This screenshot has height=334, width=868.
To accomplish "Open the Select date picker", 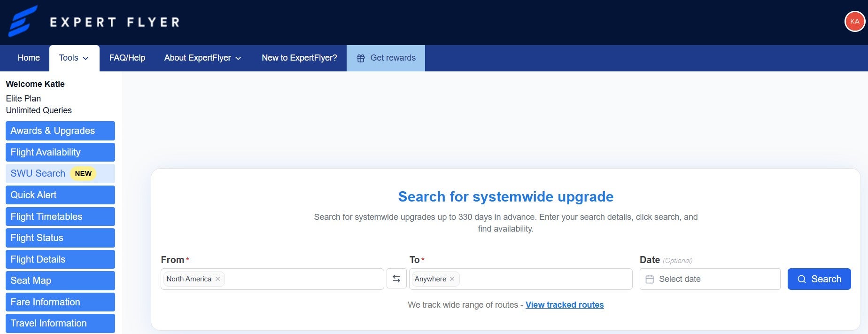I will coord(714,279).
